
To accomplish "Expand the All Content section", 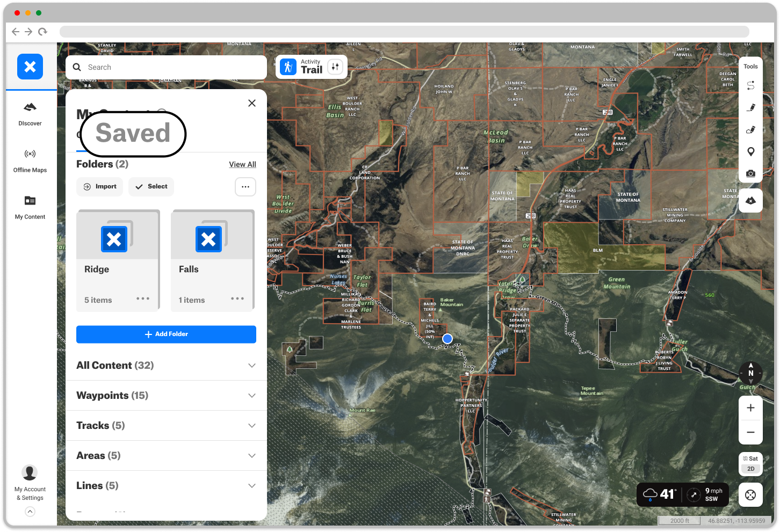I will (166, 365).
